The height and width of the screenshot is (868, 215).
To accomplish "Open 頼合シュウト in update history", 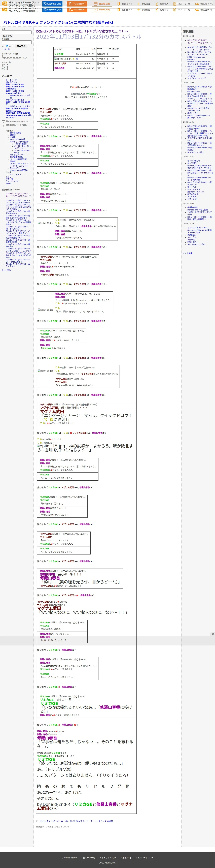I will tap(193, 113).
